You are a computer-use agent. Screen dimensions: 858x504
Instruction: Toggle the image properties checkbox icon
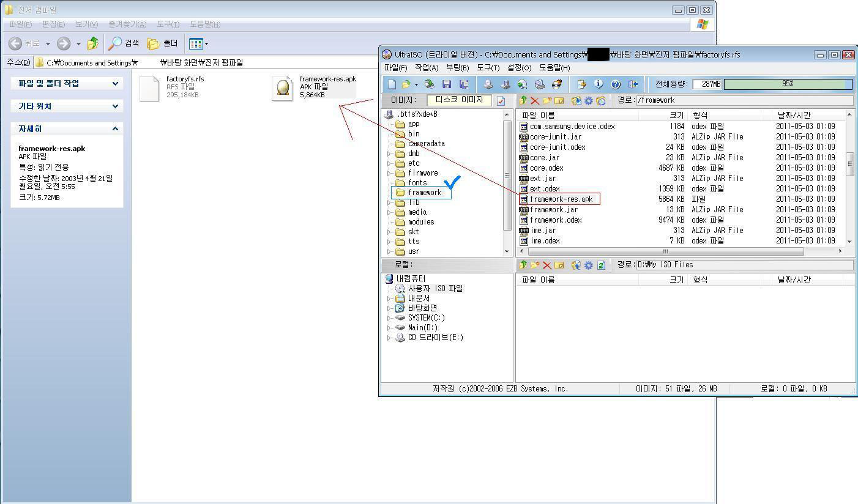pos(501,101)
